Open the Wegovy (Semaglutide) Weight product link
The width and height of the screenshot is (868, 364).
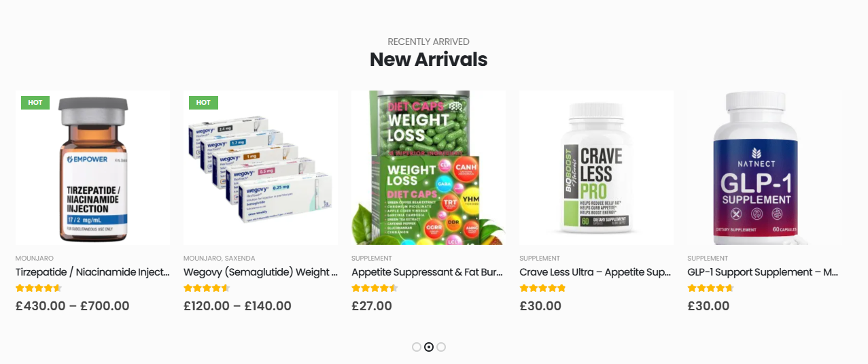point(260,272)
